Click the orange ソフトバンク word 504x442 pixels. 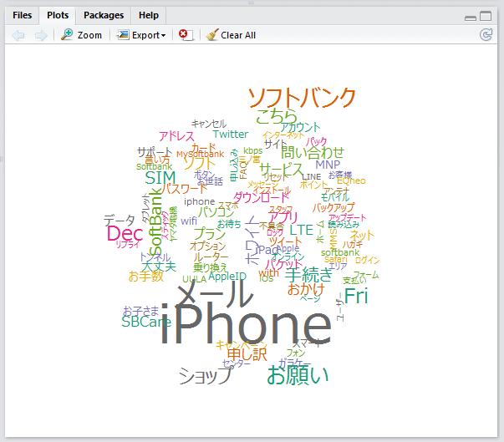pyautogui.click(x=302, y=97)
